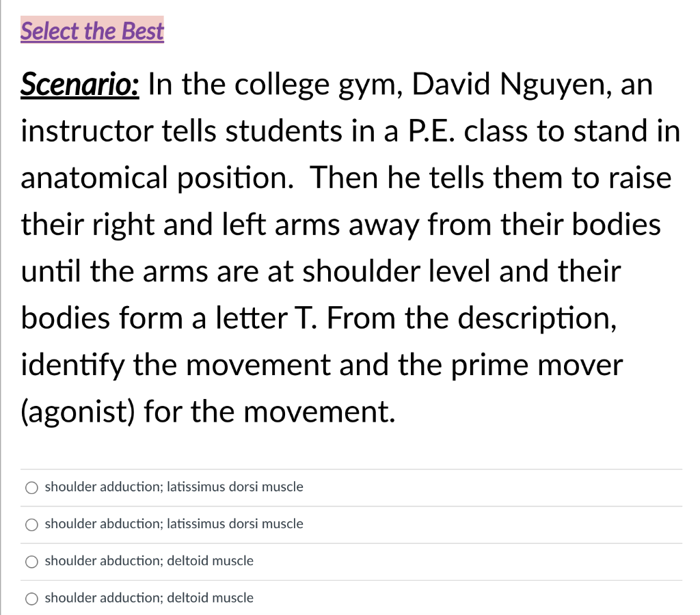Screen dimensions: 700x615
Task: Open the 'Select the Best' link
Action: (92, 31)
